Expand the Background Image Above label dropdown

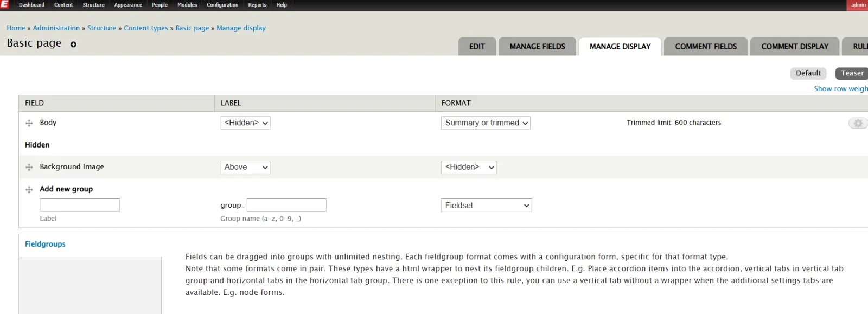245,167
